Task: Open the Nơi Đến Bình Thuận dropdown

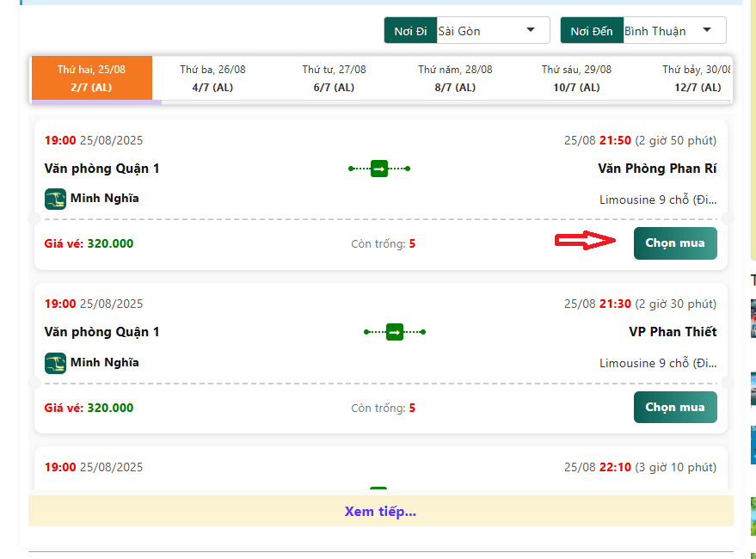Action: (x=674, y=31)
